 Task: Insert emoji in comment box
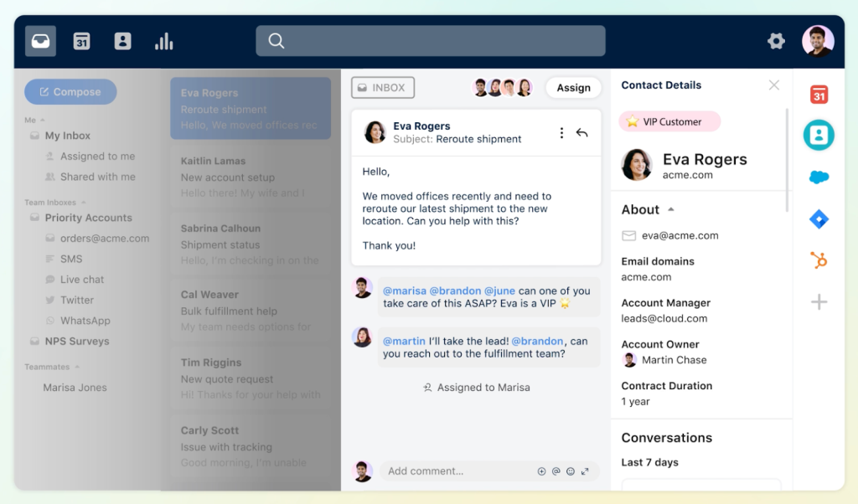click(571, 471)
